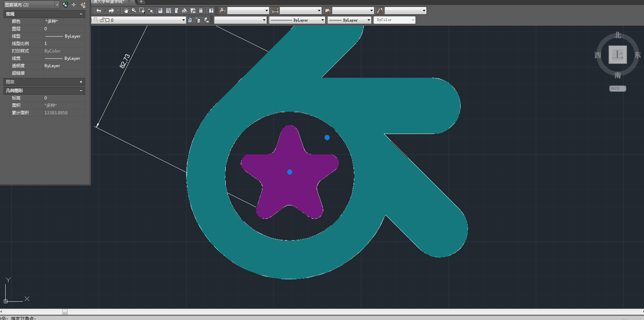Open the layer 0 dropdown list
Image resolution: width=644 pixels, height=320 pixels.
183,20
